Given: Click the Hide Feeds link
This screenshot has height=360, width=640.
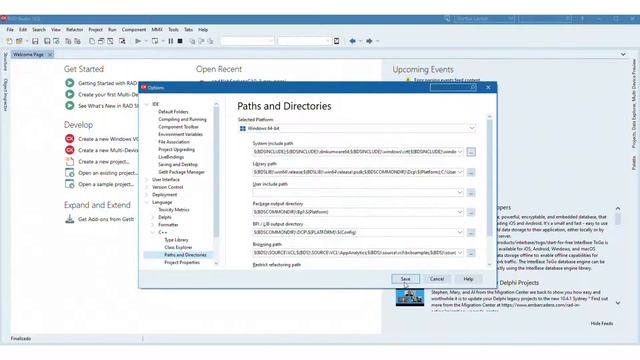Looking at the screenshot, I should click(602, 323).
